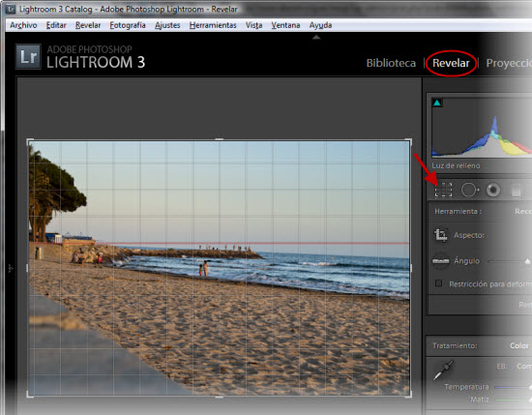Open the Fotografía menu

128,25
